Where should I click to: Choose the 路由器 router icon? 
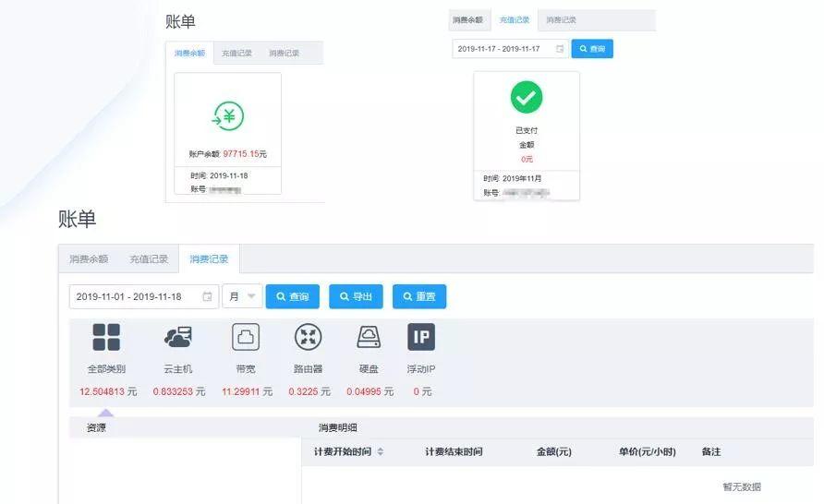[x=308, y=337]
